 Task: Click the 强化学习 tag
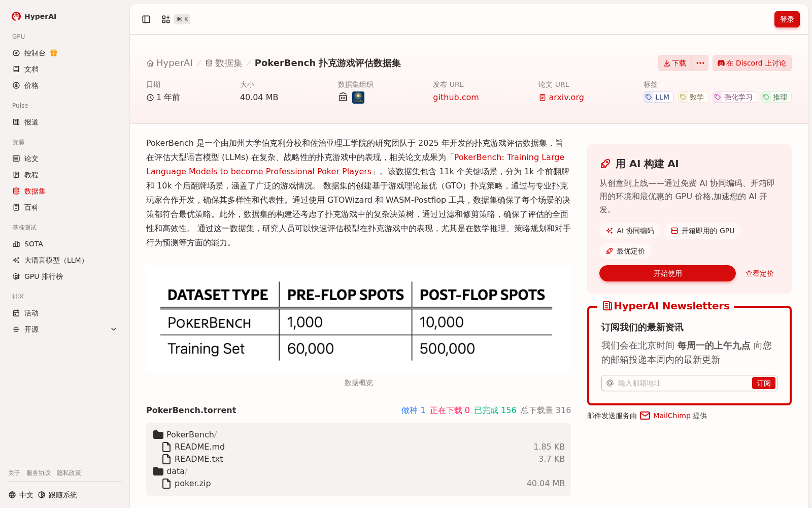click(x=735, y=97)
